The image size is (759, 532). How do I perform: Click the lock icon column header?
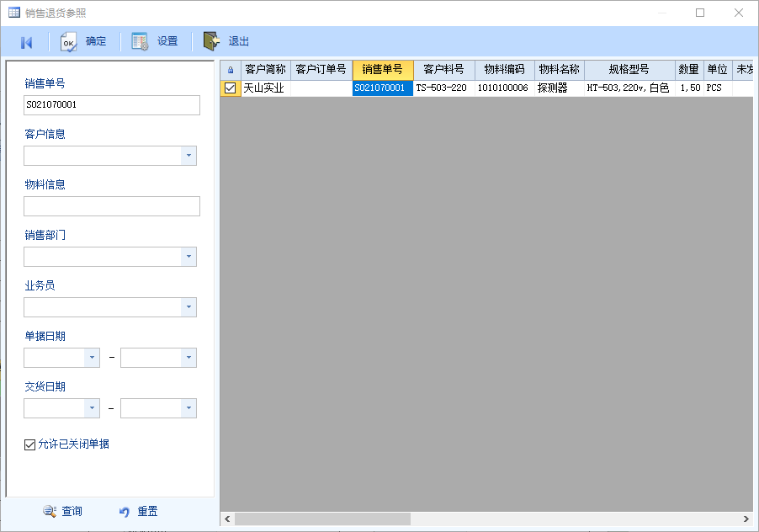pyautogui.click(x=231, y=70)
